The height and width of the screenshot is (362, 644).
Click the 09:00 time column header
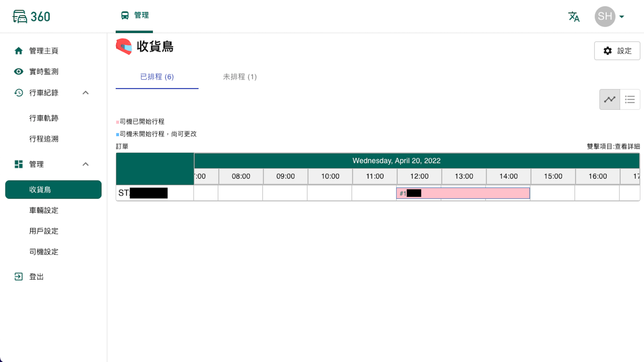click(285, 176)
